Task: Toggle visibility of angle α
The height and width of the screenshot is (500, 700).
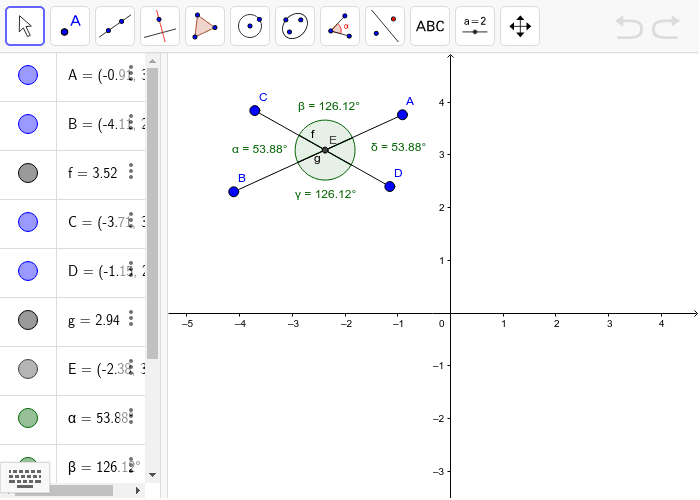Action: coord(28,418)
